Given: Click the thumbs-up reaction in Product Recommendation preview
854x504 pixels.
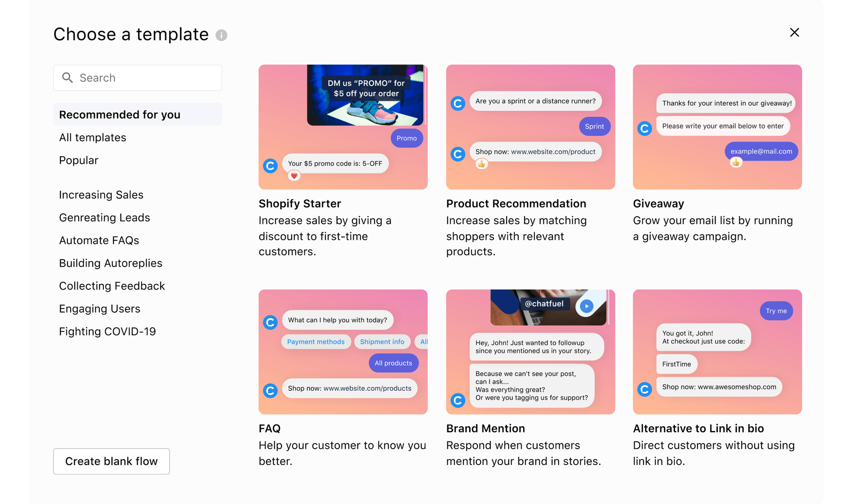Looking at the screenshot, I should coord(481,164).
